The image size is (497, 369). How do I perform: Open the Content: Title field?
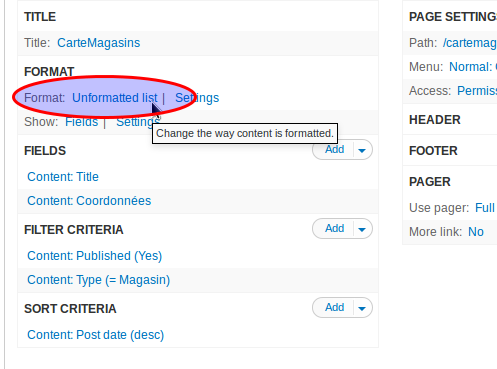(x=63, y=177)
